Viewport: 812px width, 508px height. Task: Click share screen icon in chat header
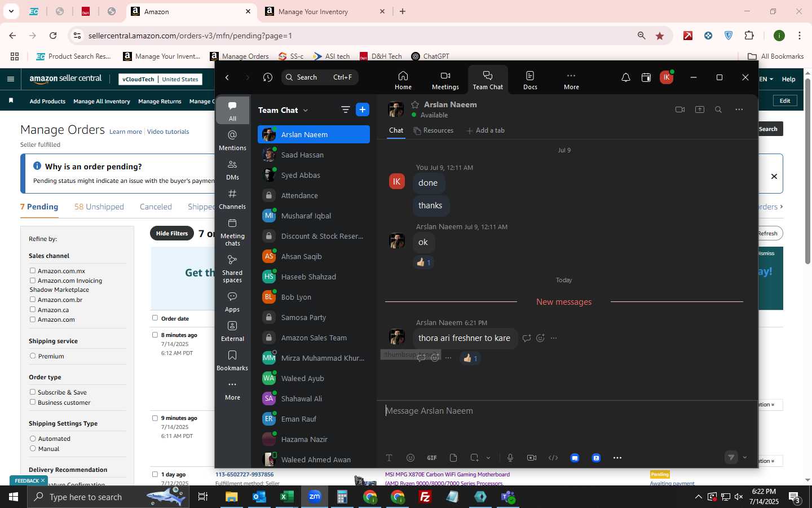click(x=700, y=110)
